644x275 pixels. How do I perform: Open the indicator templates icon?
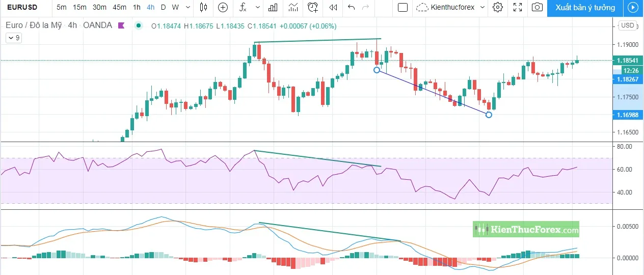pos(293,7)
